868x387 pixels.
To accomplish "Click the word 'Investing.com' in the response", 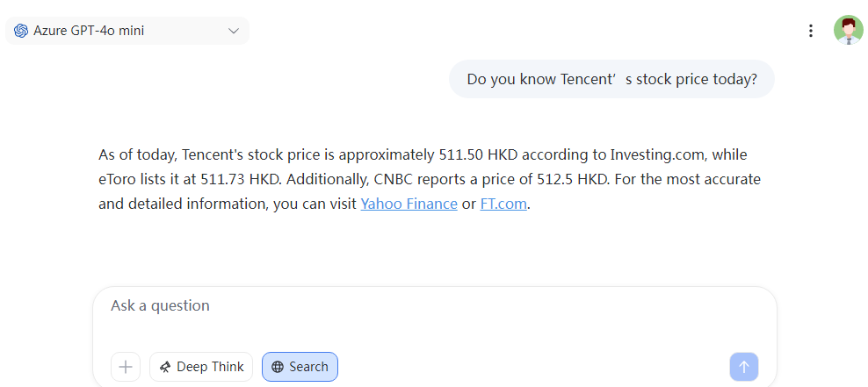I will tap(658, 154).
